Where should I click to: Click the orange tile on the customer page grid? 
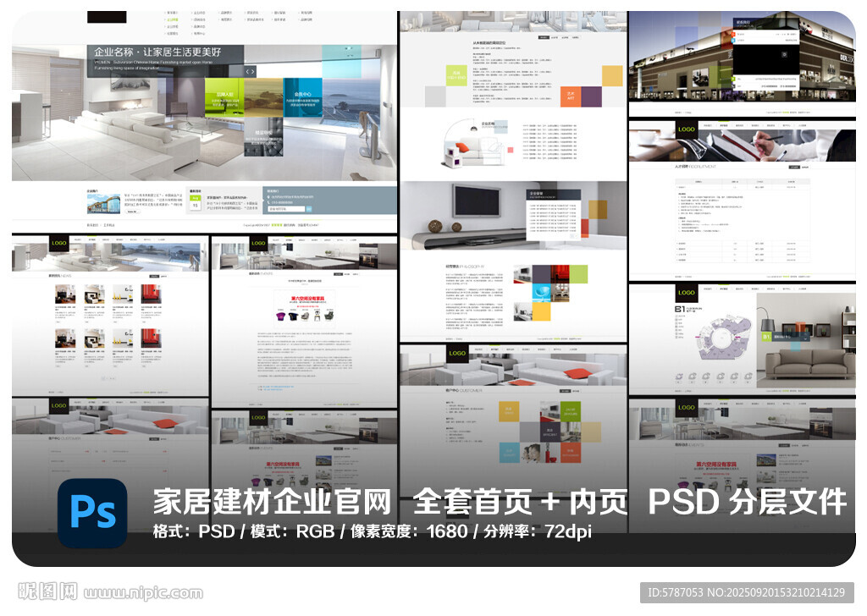(571, 453)
